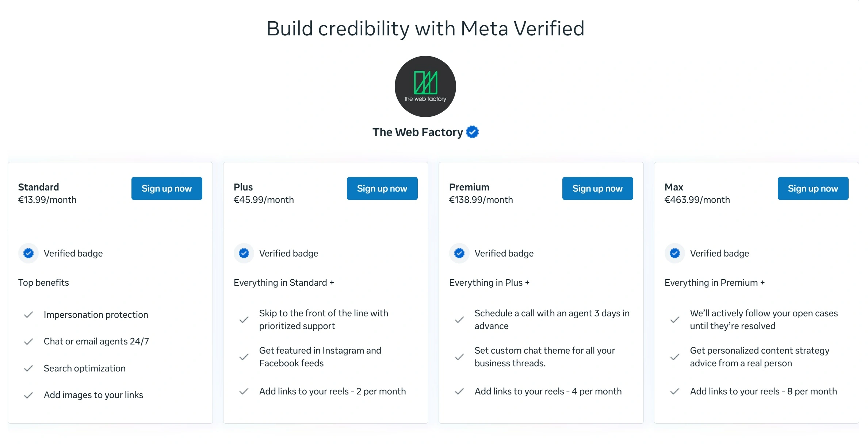Click the verified badge icon under Plus plan
The height and width of the screenshot is (447, 868).
point(244,253)
